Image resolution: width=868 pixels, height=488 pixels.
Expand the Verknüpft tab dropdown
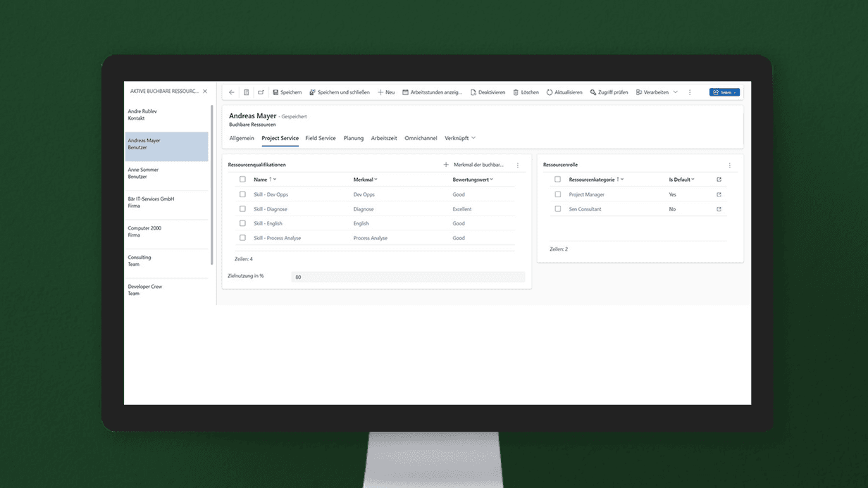coord(473,138)
